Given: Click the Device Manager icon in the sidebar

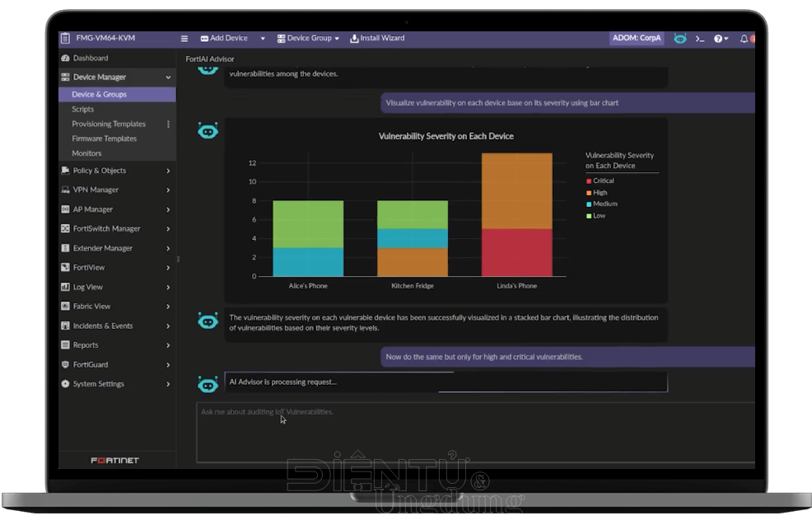Looking at the screenshot, I should point(65,77).
